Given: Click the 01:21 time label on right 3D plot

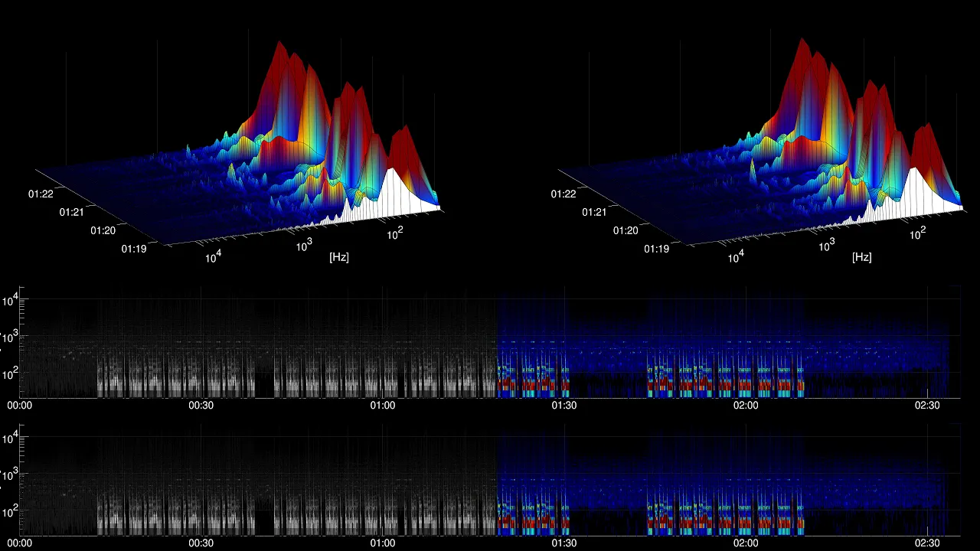Looking at the screenshot, I should pyautogui.click(x=594, y=212).
